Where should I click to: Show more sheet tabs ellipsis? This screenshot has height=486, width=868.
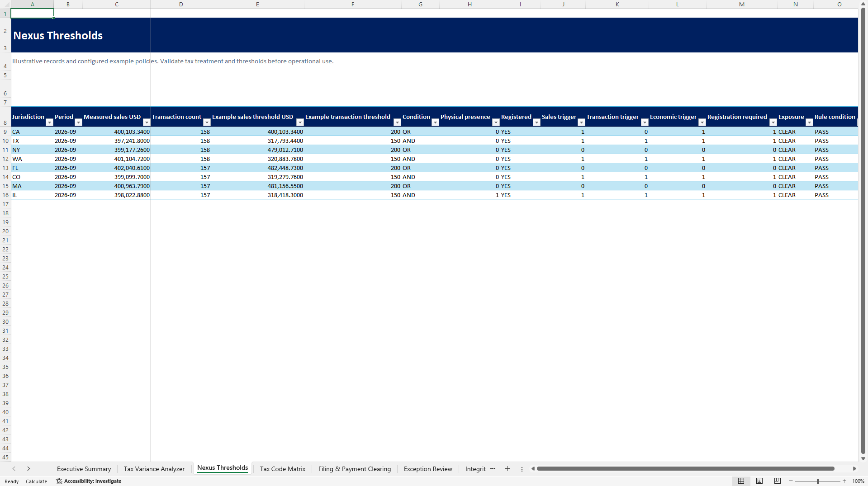tap(493, 469)
